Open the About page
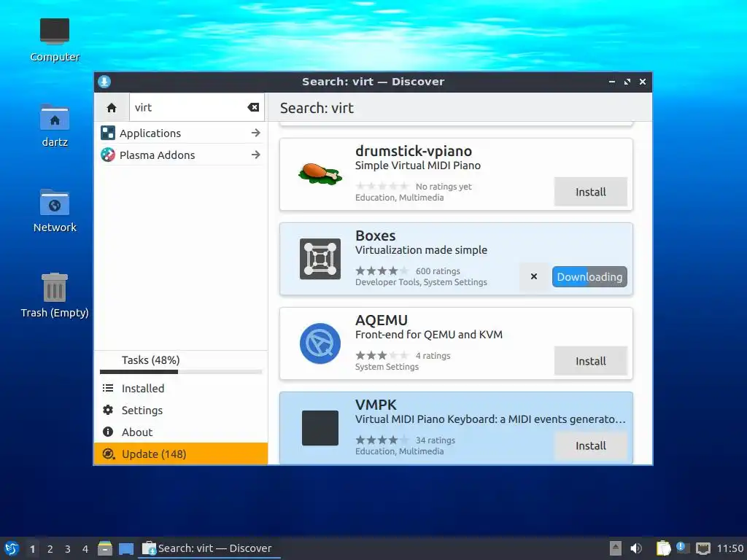 [181, 432]
